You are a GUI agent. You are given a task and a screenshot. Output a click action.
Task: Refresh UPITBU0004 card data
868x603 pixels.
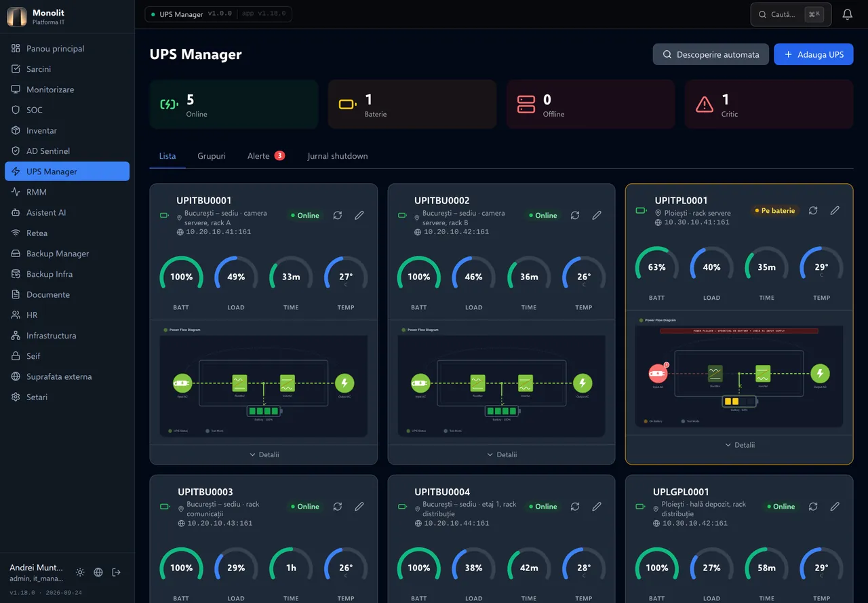(x=575, y=506)
